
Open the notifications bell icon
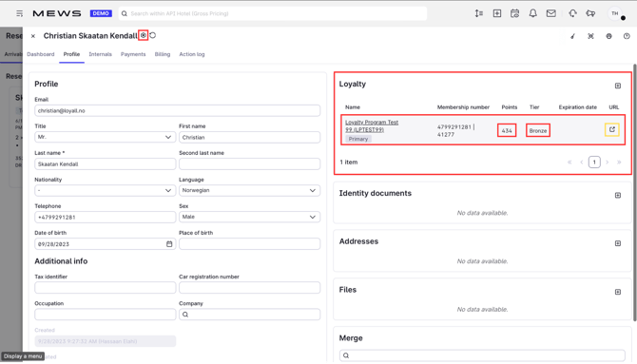coord(532,13)
